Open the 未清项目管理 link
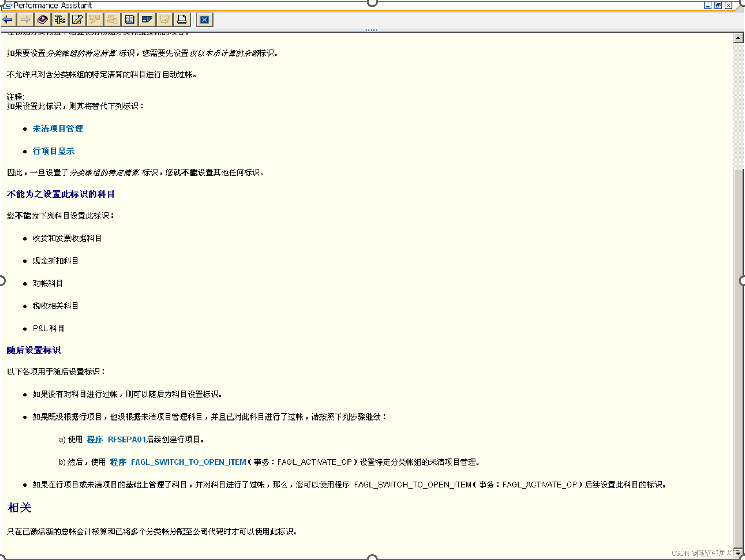The height and width of the screenshot is (560, 745). click(57, 128)
